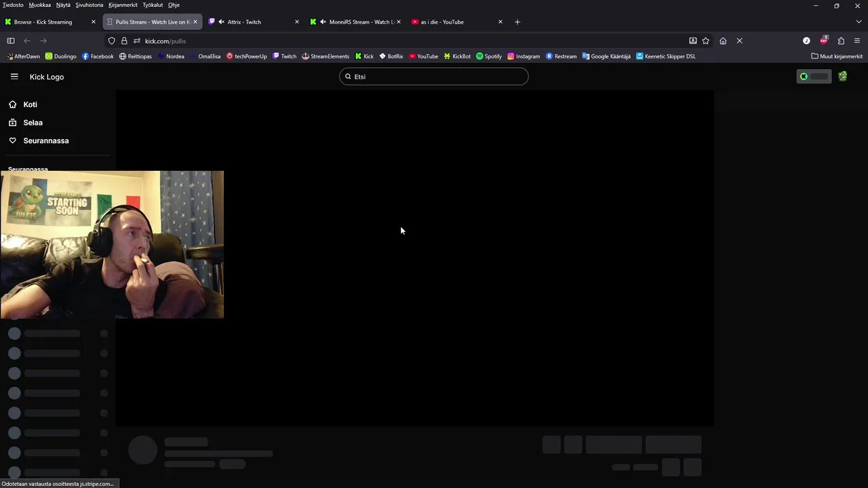Open the Sivuhistoria menu
This screenshot has height=488, width=868.
90,5
